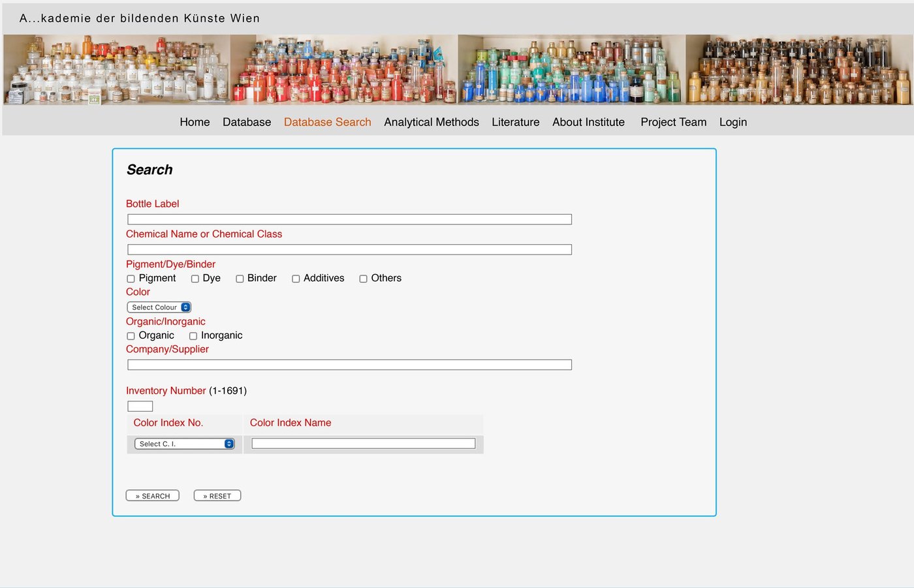Click the blue pigment bottles banner image
Image resolution: width=914 pixels, height=588 pixels.
(x=571, y=70)
